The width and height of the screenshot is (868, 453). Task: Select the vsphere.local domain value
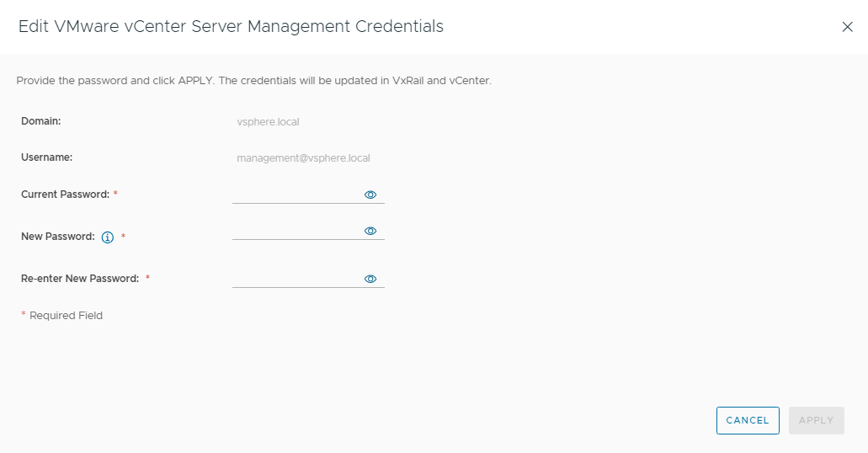(x=268, y=122)
